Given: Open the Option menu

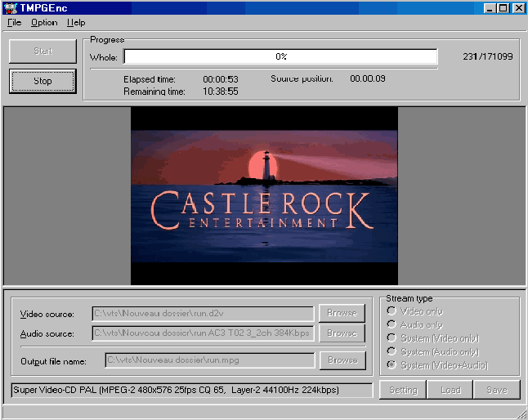Looking at the screenshot, I should [44, 23].
